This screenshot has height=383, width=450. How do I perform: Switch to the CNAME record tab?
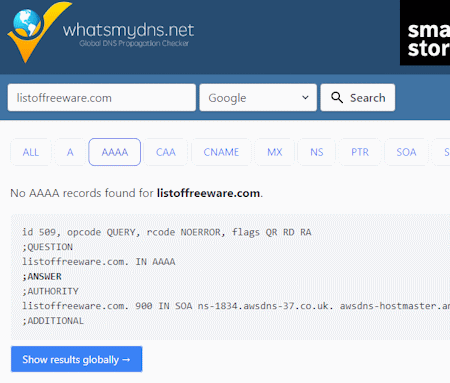[x=221, y=152]
